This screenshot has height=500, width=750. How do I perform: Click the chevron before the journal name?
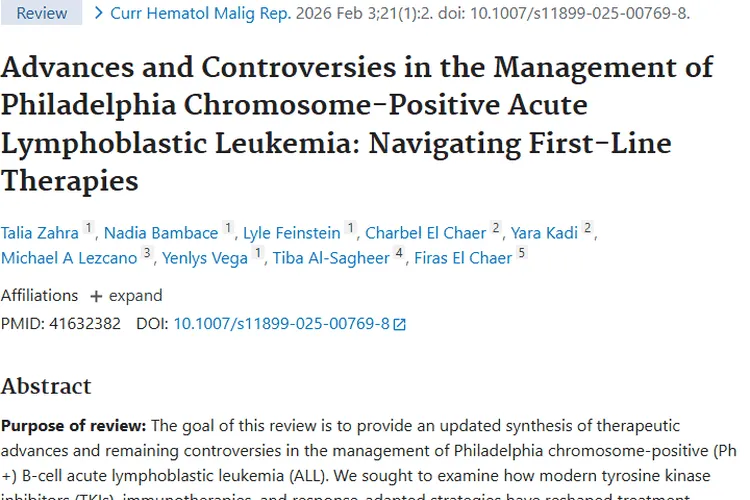coord(98,13)
